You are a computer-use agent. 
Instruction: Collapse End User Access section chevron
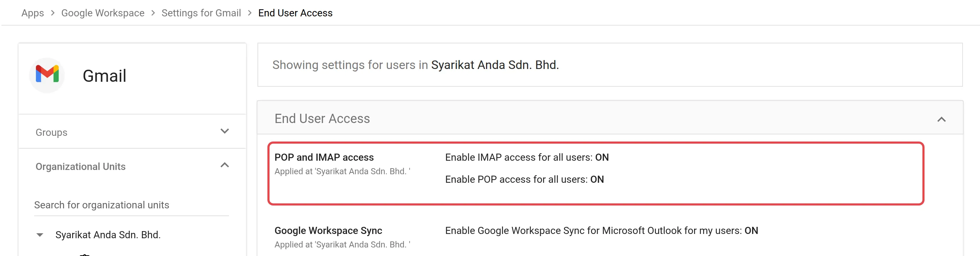(x=942, y=119)
